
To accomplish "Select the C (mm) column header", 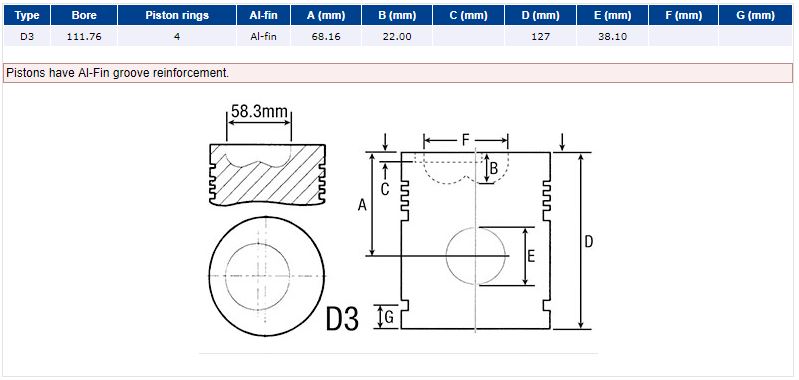I will pyautogui.click(x=469, y=15).
